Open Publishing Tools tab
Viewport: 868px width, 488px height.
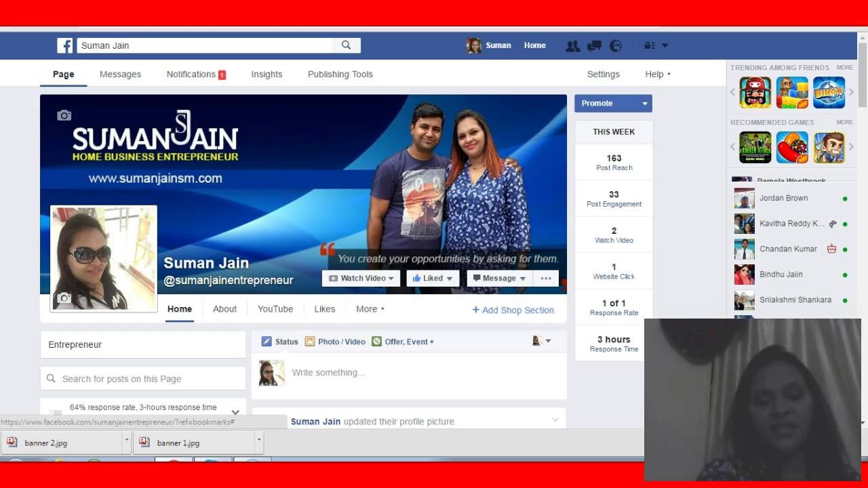[340, 74]
